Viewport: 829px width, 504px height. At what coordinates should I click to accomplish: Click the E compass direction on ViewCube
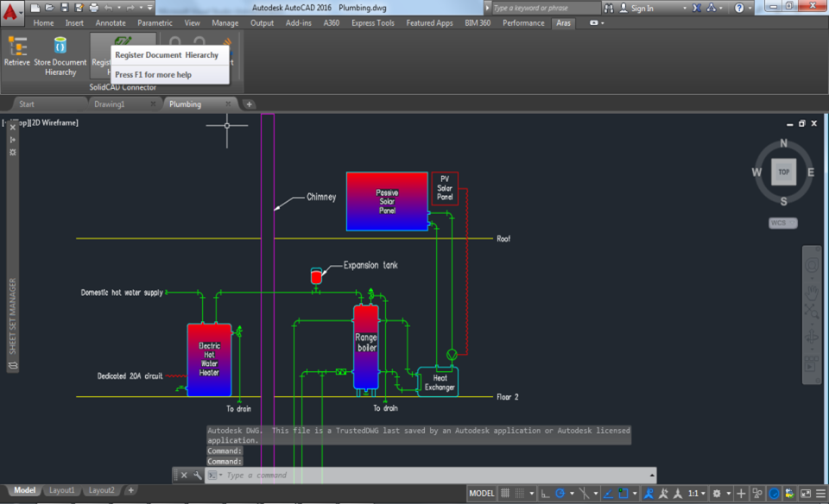point(811,173)
